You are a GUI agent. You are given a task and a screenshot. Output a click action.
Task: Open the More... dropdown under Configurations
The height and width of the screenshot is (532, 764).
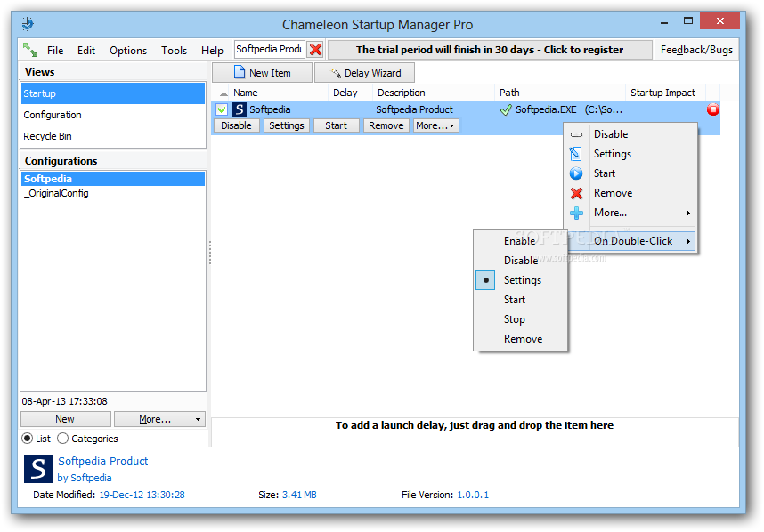[x=159, y=419]
